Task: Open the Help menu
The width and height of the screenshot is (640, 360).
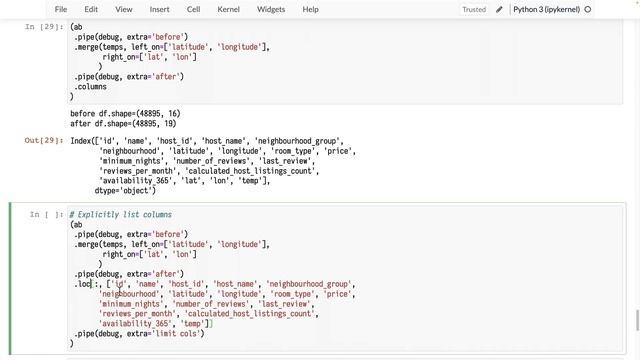Action: point(311,9)
